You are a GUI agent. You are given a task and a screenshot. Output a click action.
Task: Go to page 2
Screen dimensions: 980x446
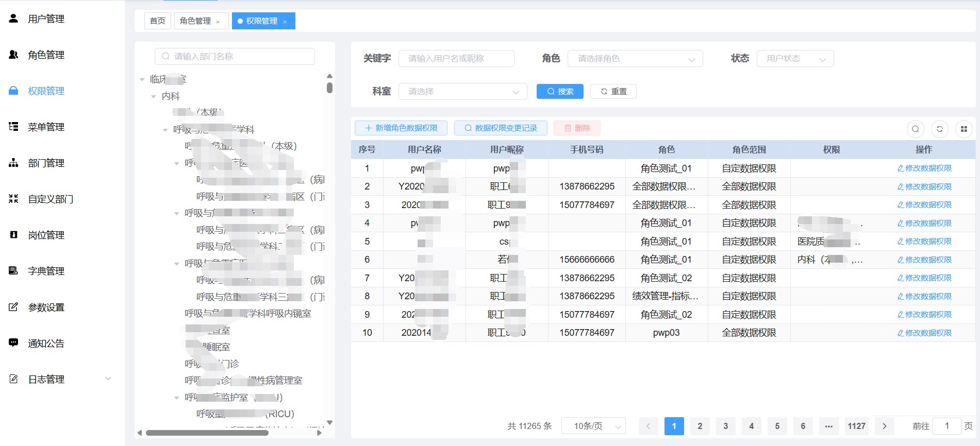pyautogui.click(x=700, y=426)
